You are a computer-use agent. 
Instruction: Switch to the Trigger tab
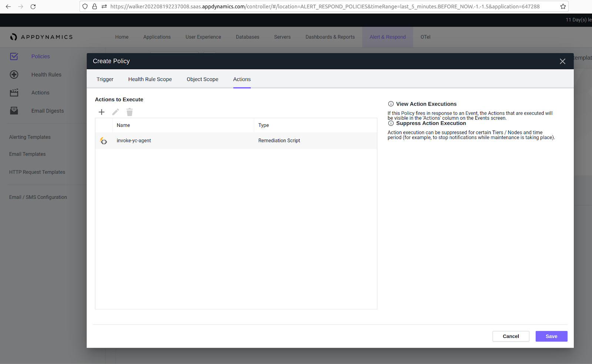click(x=105, y=79)
